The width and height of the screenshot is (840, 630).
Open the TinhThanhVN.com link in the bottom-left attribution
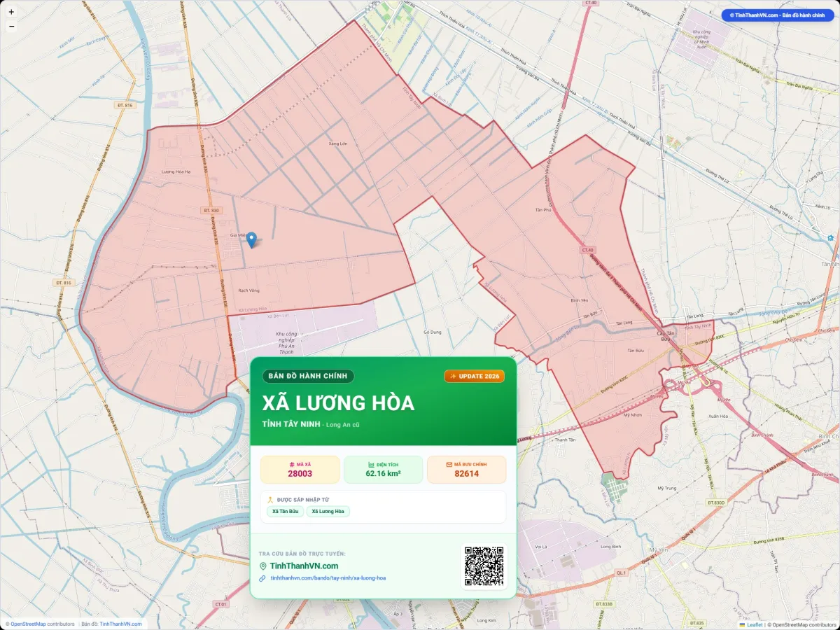120,624
